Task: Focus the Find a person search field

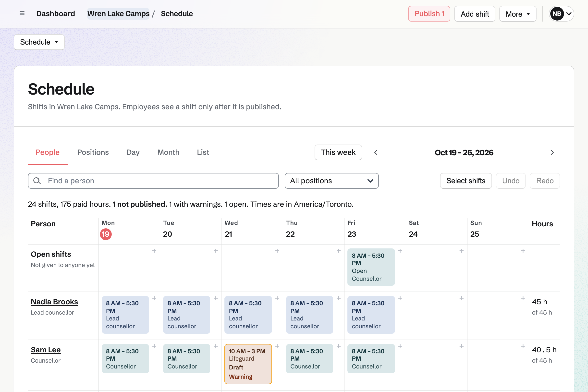Action: point(153,181)
